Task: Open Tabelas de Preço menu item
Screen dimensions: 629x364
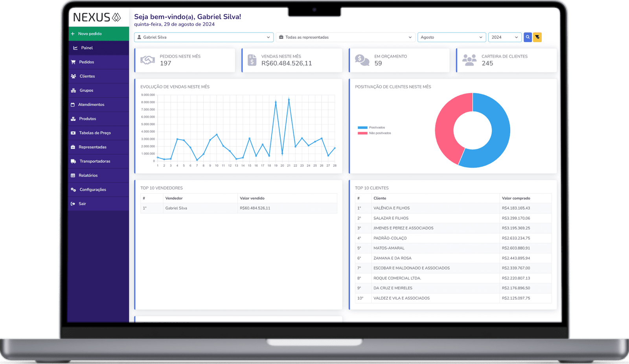Action: click(95, 133)
